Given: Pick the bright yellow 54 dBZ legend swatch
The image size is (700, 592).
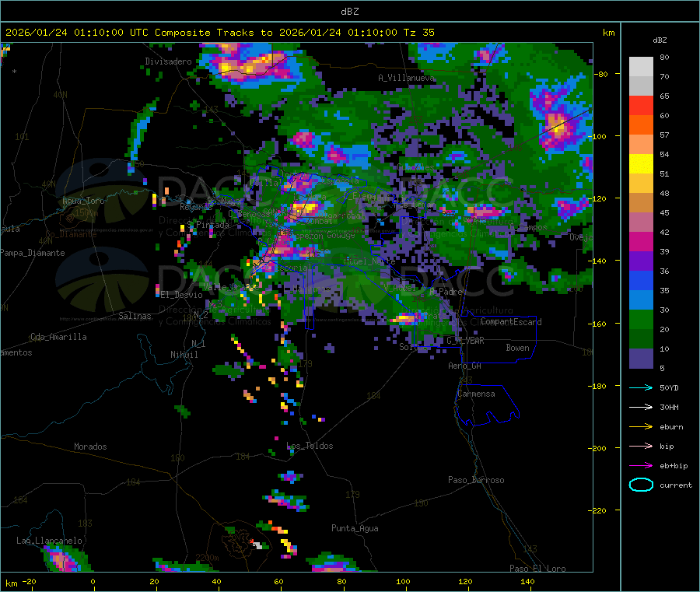Looking at the screenshot, I should pyautogui.click(x=641, y=164).
